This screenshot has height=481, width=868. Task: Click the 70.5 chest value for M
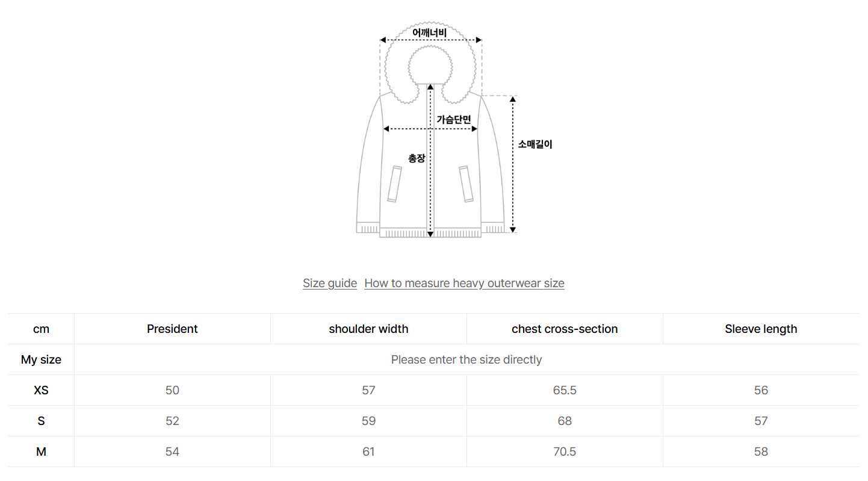(565, 452)
